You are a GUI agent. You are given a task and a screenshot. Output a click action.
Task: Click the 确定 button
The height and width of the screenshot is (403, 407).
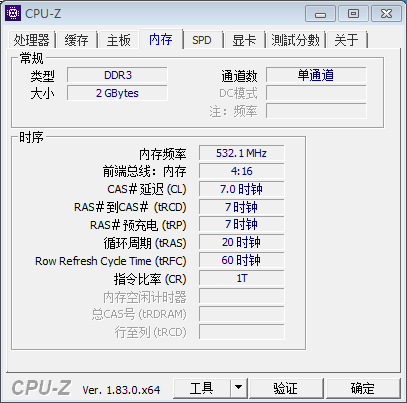(363, 388)
